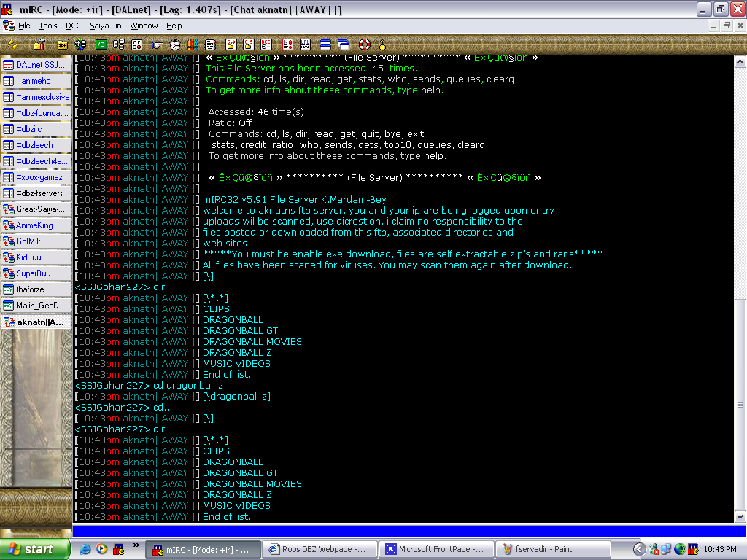Expand hidden system tray icons chevron
The image size is (747, 560).
pyautogui.click(x=639, y=549)
